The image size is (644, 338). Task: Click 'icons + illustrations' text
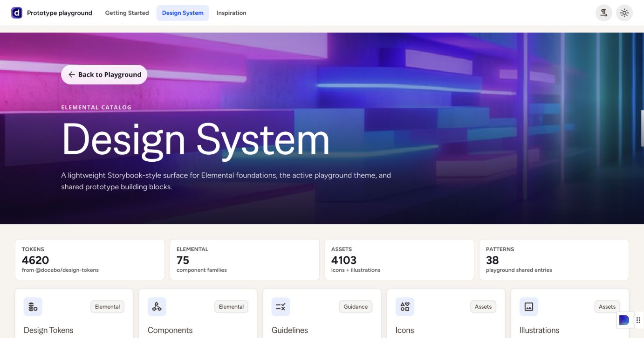356,270
